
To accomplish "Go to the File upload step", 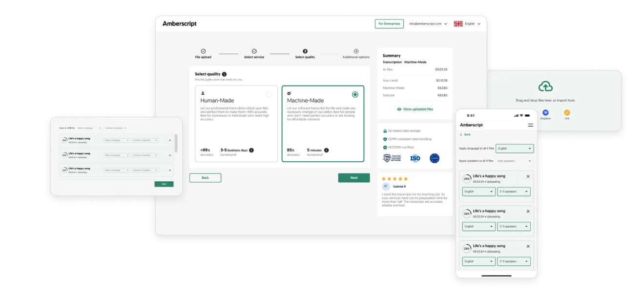I will pos(203,54).
